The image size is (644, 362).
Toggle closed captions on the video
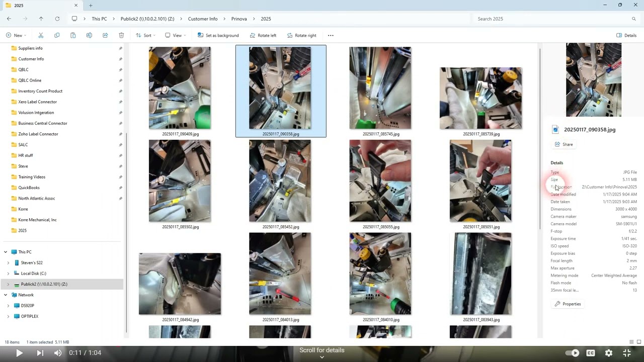tap(591, 353)
